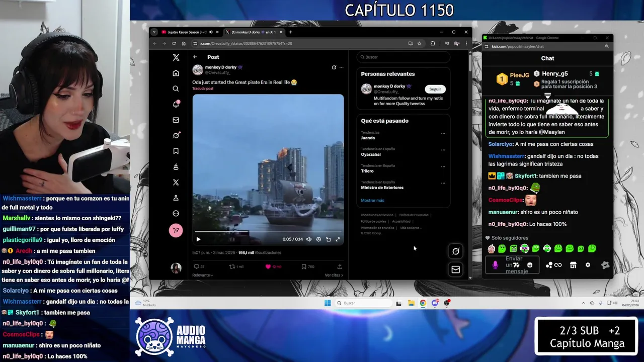Reload the X page
Viewport: 644px width, 362px height.
174,44
